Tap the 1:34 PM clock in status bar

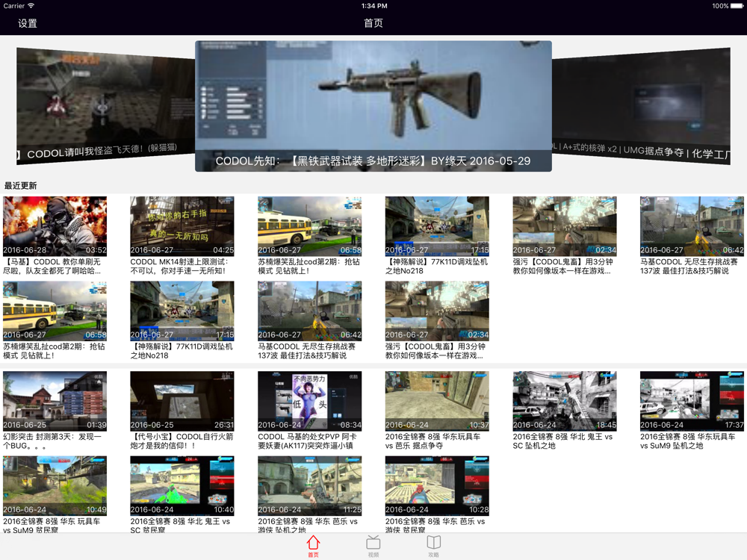tap(374, 6)
